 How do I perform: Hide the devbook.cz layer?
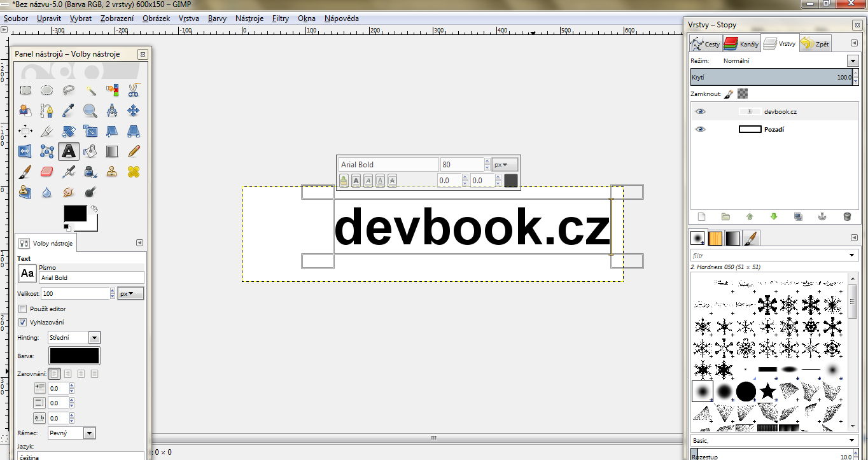700,111
